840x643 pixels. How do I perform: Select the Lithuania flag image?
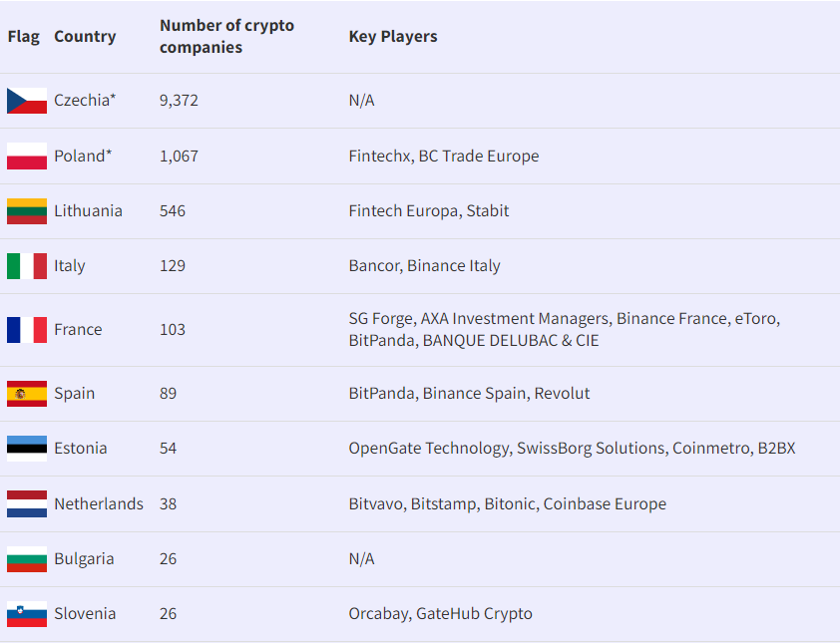coord(27,211)
